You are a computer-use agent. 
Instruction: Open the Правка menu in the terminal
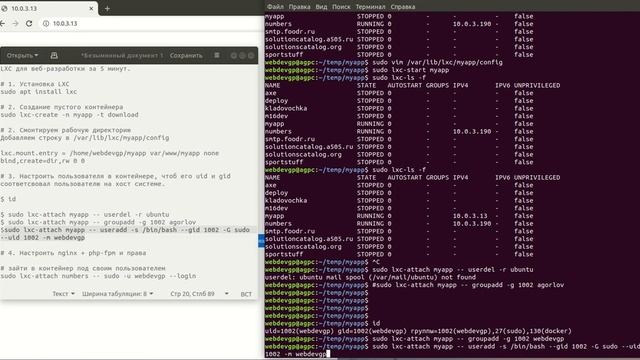(299, 7)
